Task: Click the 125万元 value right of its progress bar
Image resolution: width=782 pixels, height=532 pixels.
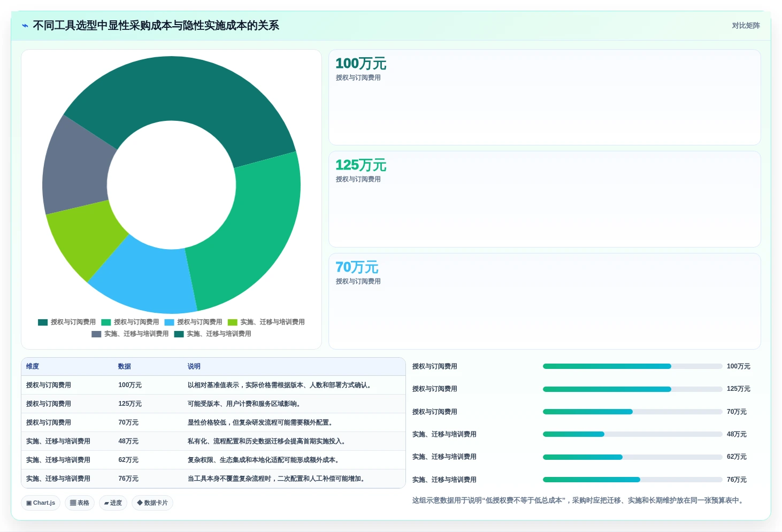Action: pyautogui.click(x=738, y=389)
